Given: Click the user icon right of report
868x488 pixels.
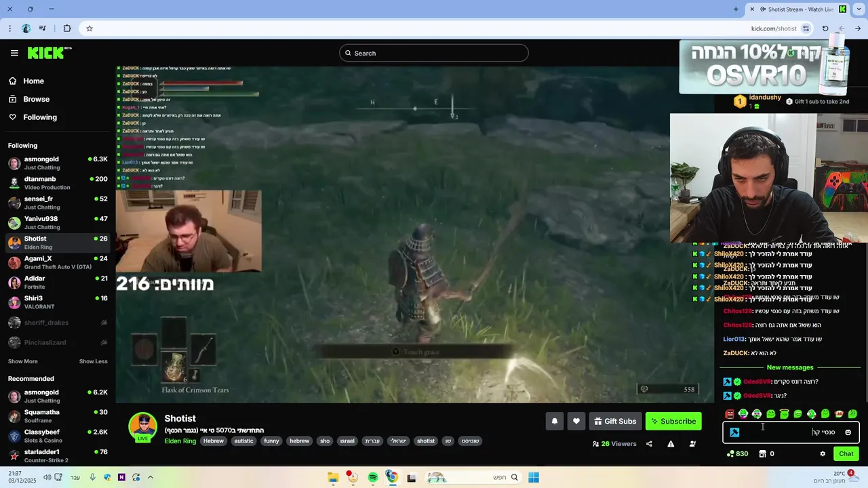Looking at the screenshot, I should 692,444.
